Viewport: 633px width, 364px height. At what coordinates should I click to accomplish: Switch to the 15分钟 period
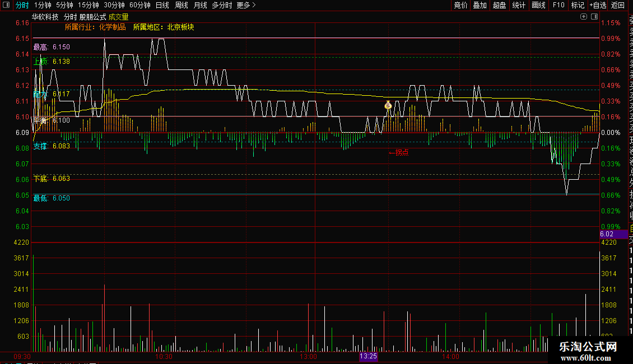point(89,5)
